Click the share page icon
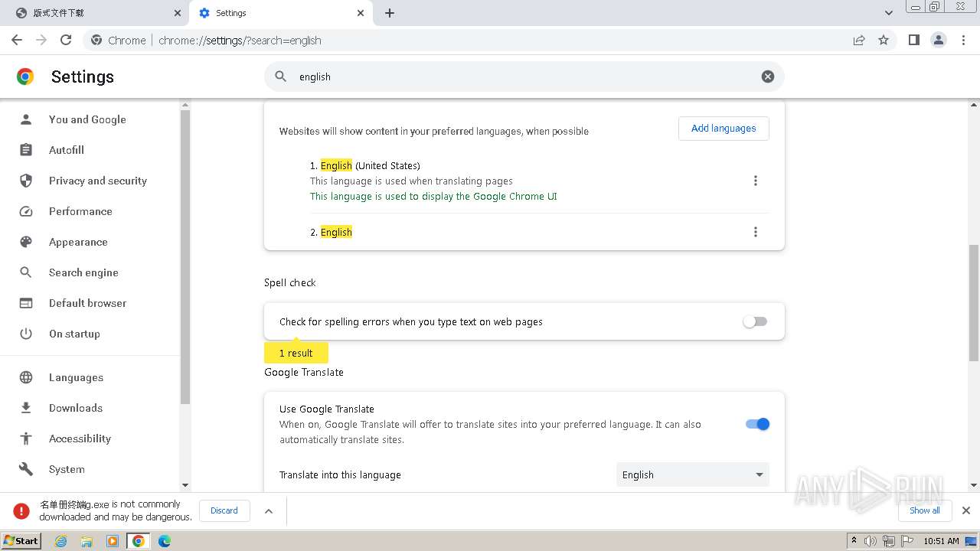The width and height of the screenshot is (980, 551). pos(859,41)
